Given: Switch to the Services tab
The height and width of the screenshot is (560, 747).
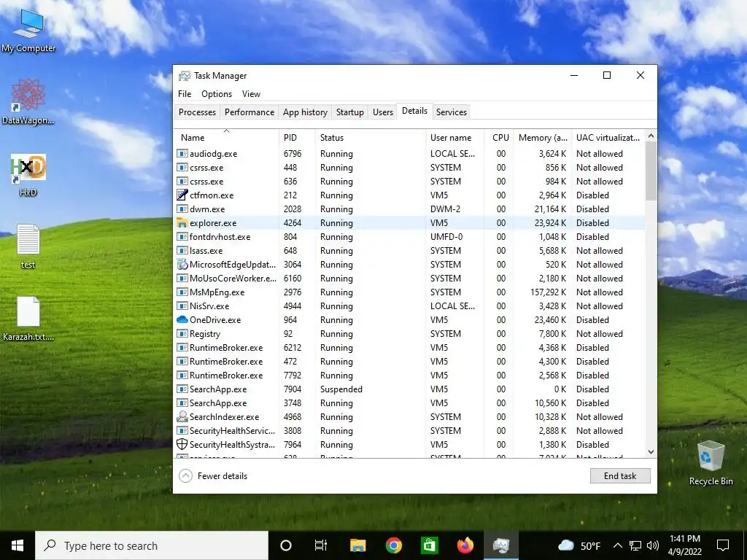Looking at the screenshot, I should pyautogui.click(x=451, y=112).
